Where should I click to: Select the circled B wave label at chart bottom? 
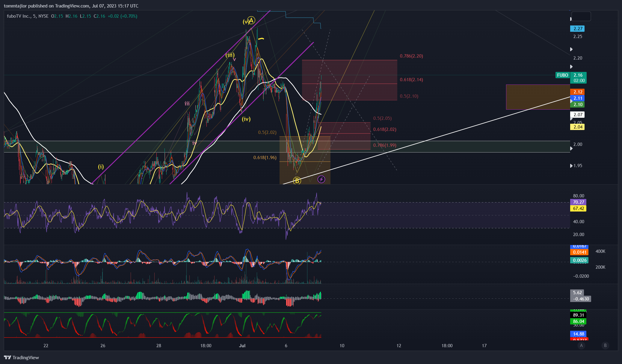tap(297, 181)
